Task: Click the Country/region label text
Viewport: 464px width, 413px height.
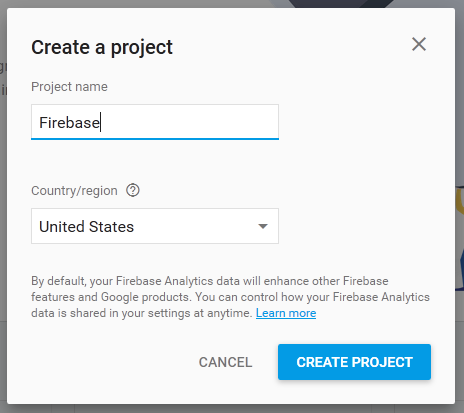Action: pyautogui.click(x=74, y=191)
